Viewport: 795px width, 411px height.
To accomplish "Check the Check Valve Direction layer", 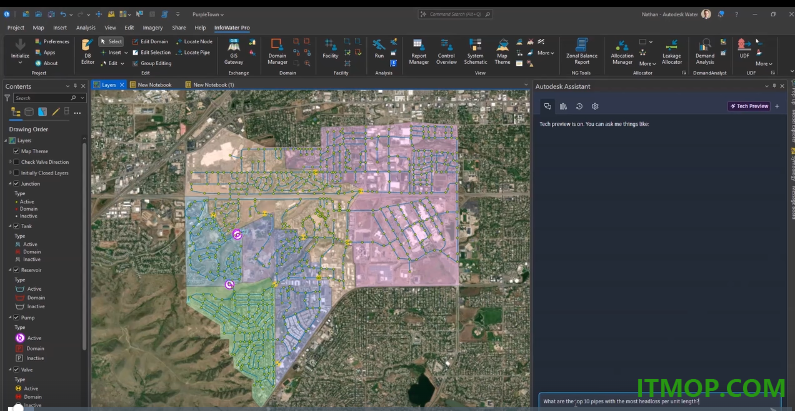I will pyautogui.click(x=17, y=162).
